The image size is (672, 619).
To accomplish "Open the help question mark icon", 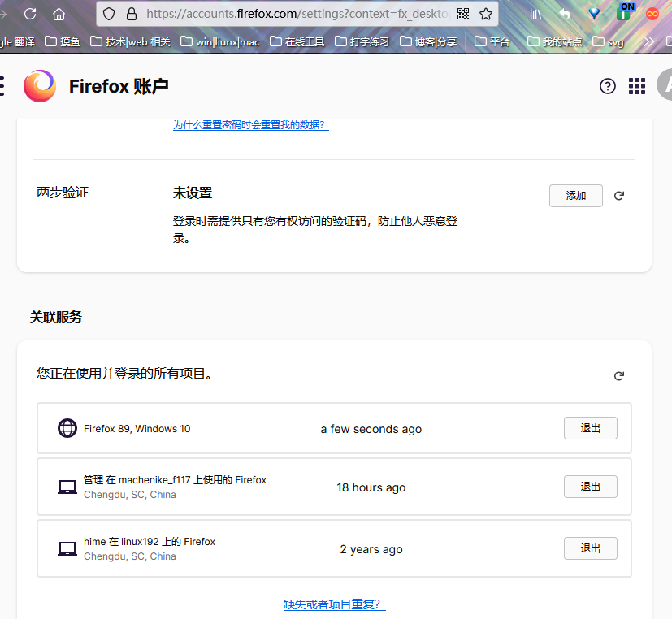I will [608, 86].
